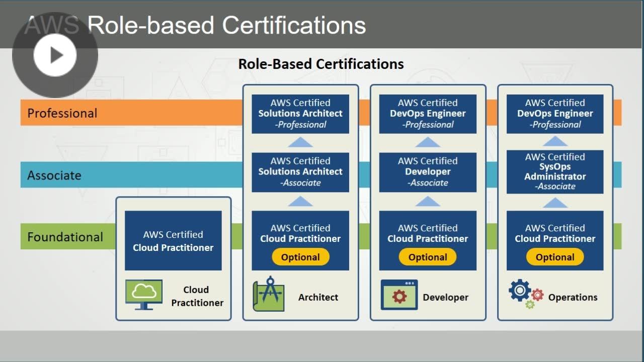
Task: Select the Optional badge in Operations column
Action: [x=555, y=257]
